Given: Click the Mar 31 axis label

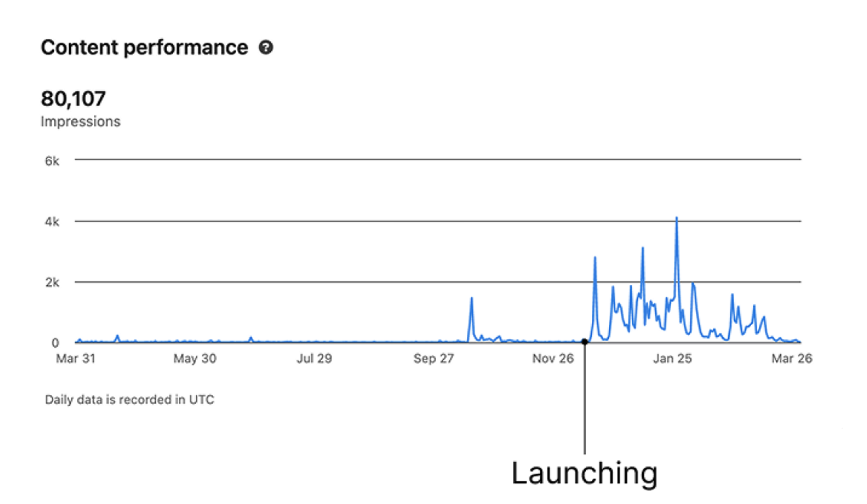Looking at the screenshot, I should point(76,359).
